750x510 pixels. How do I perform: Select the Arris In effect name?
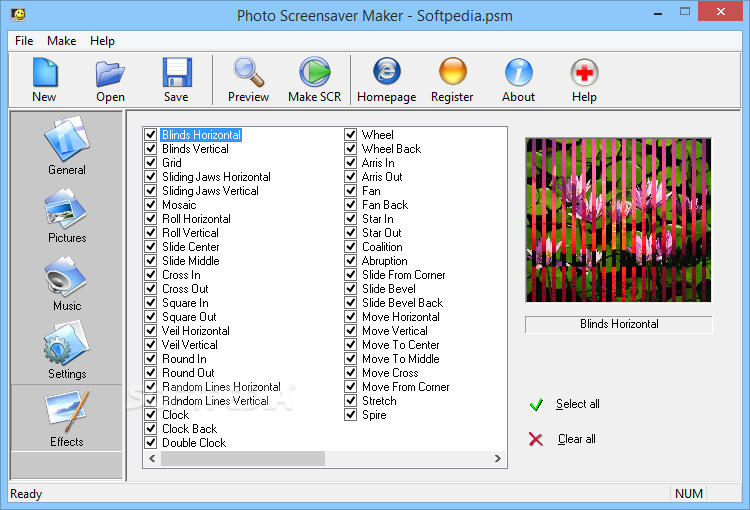378,162
